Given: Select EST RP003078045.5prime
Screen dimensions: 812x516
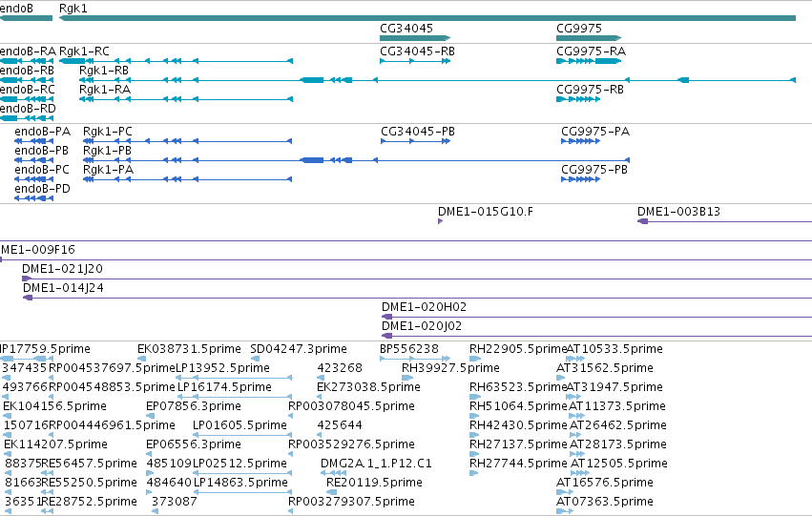Looking at the screenshot, I should (352, 407).
